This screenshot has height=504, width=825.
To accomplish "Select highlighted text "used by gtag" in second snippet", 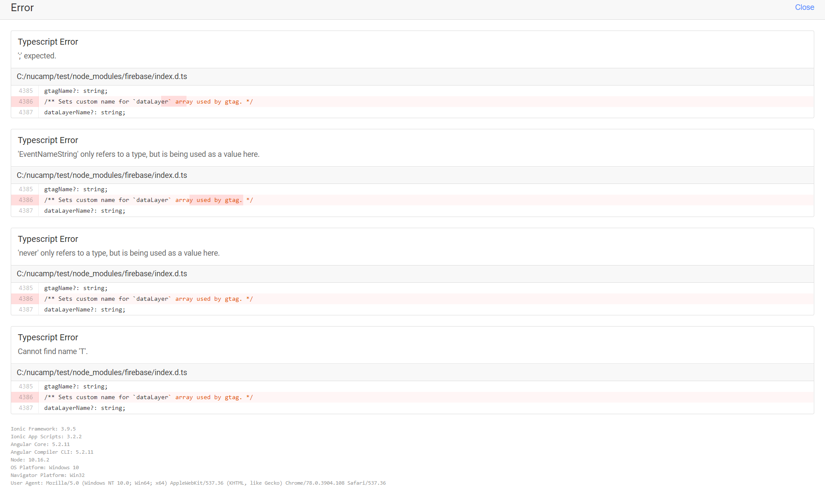I will pos(217,200).
